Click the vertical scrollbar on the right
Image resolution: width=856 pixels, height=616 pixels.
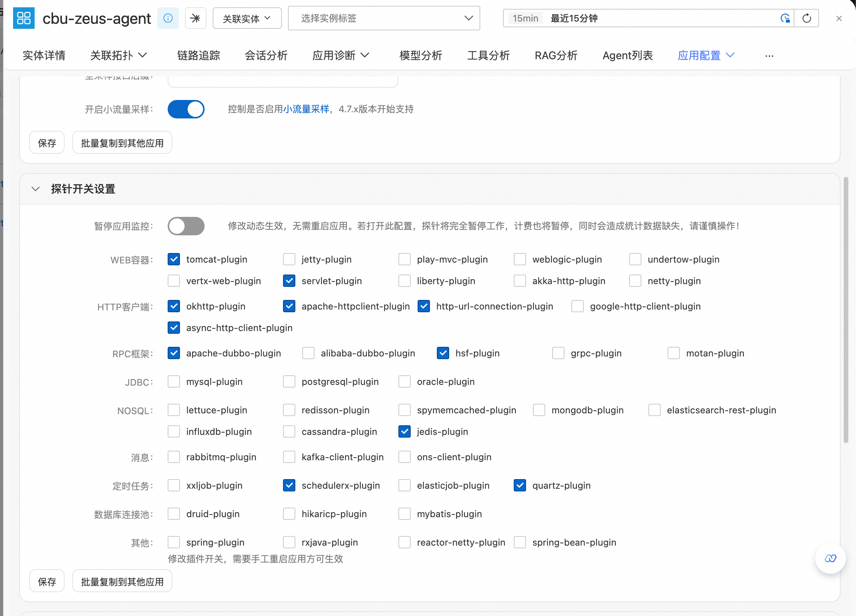[846, 310]
